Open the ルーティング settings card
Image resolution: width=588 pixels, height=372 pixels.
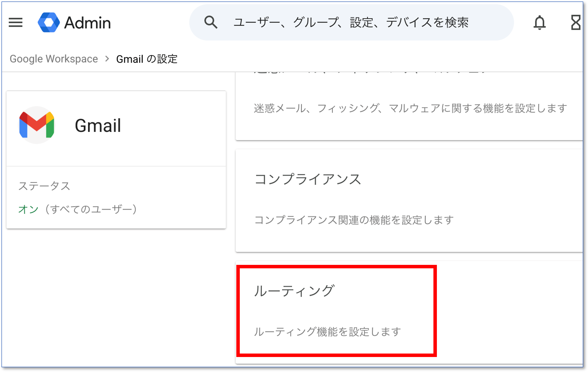(409, 313)
